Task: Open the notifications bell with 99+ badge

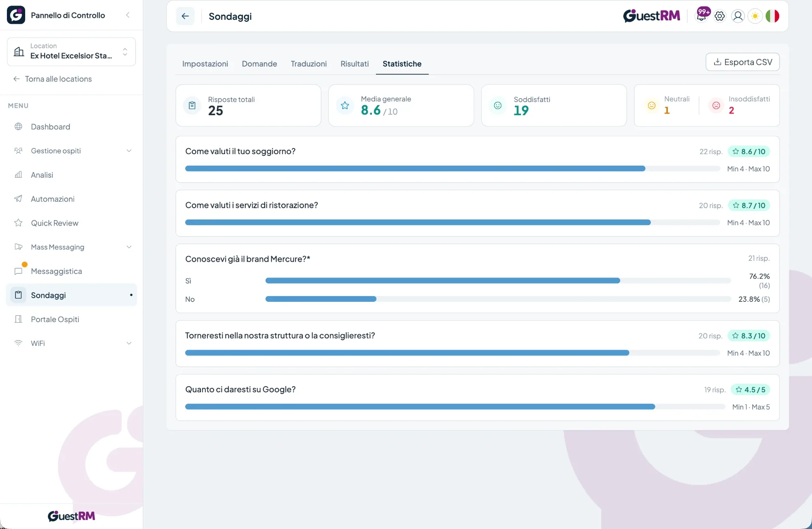Action: (x=702, y=16)
